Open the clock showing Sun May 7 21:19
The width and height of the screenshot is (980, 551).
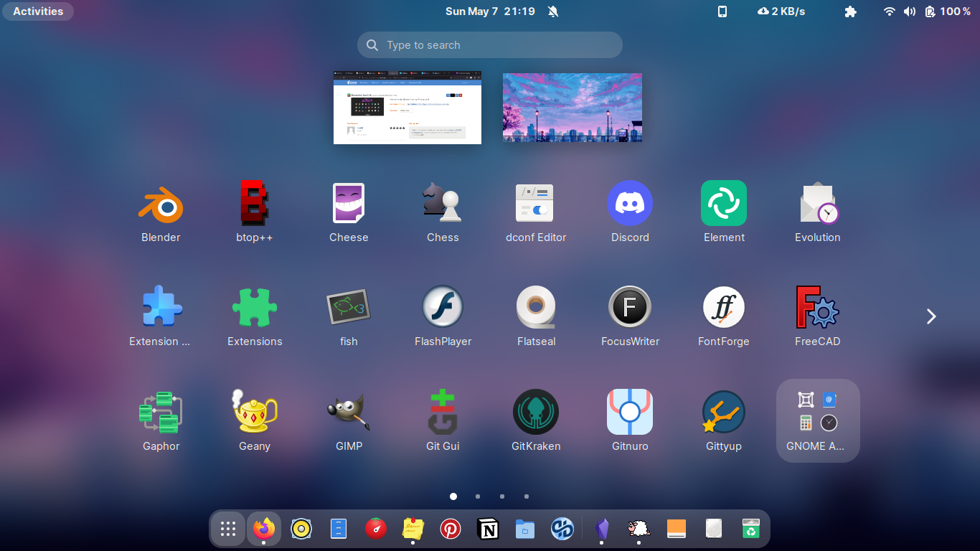click(490, 11)
